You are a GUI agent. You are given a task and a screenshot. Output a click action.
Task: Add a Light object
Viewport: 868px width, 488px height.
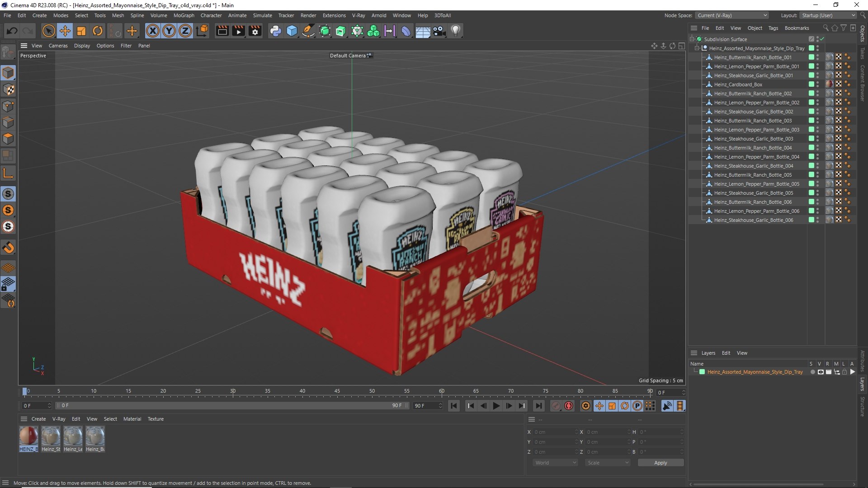(456, 31)
